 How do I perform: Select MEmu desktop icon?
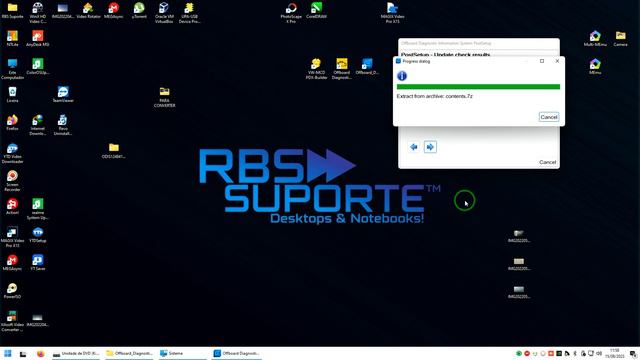[595, 67]
